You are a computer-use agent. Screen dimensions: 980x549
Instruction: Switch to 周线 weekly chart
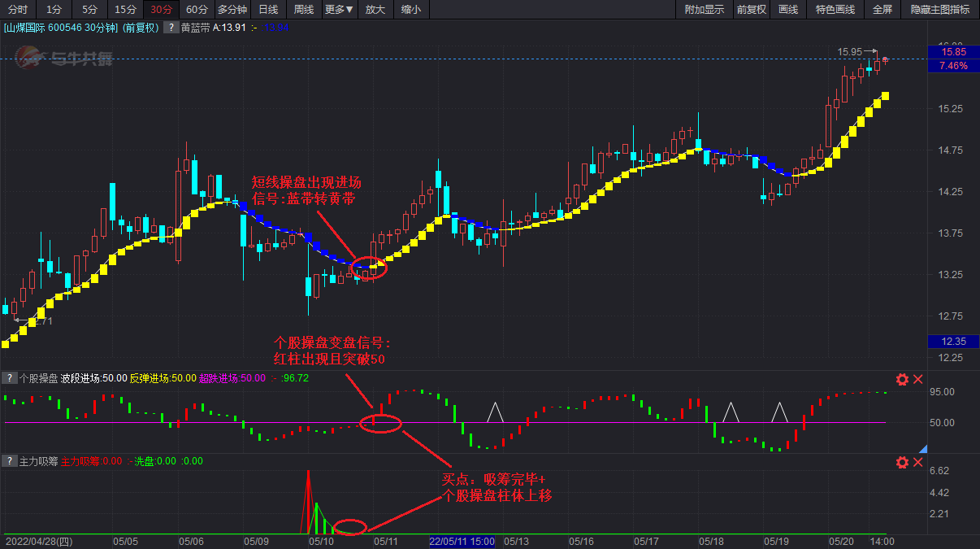point(303,10)
